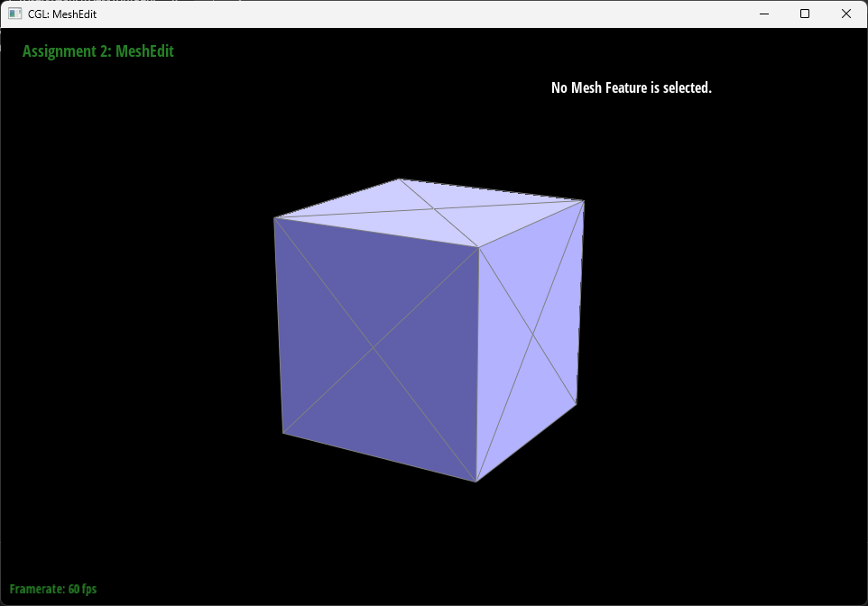Maximize the MeshEdit window
This screenshot has width=868, height=606.
pyautogui.click(x=805, y=14)
